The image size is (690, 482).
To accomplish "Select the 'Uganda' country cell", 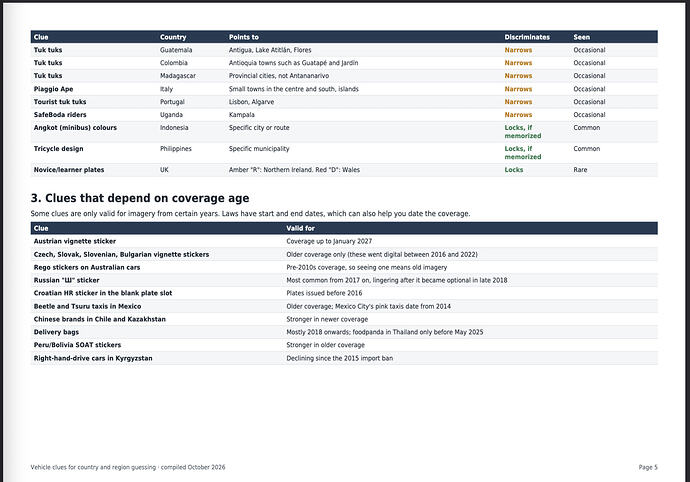I will (x=171, y=114).
